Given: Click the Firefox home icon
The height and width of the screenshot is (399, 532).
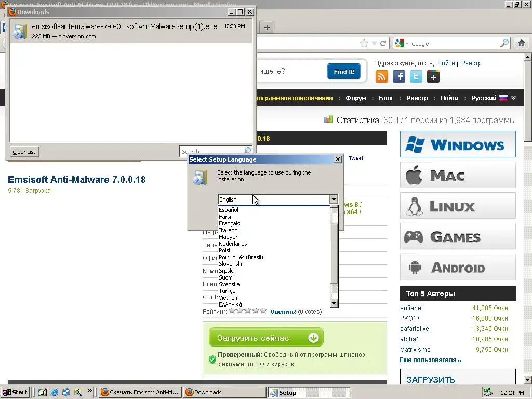Looking at the screenshot, I should point(522,44).
